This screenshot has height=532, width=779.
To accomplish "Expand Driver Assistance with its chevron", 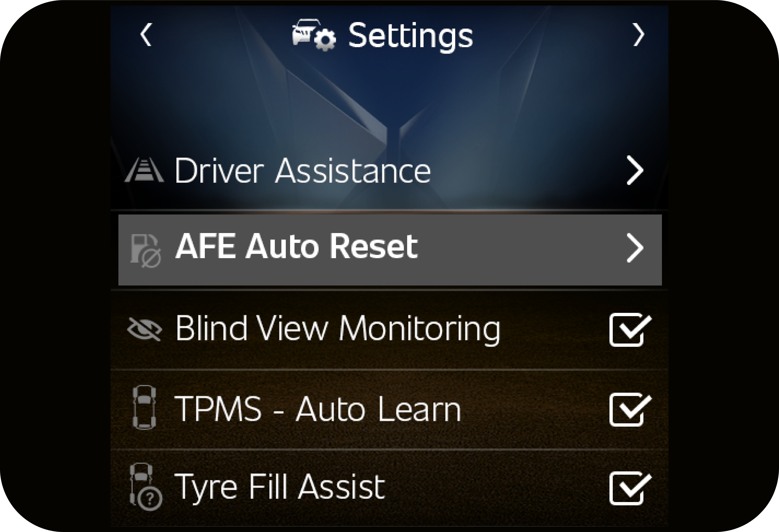I will pyautogui.click(x=635, y=171).
